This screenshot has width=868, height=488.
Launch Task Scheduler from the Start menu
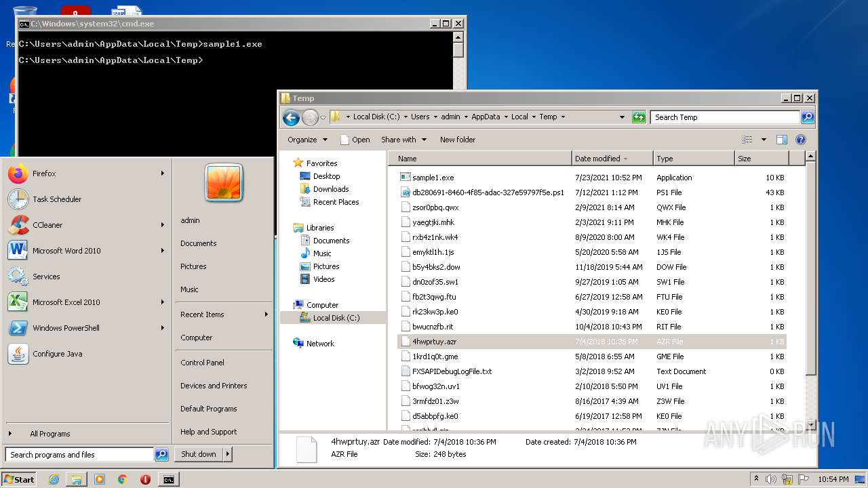[86, 199]
